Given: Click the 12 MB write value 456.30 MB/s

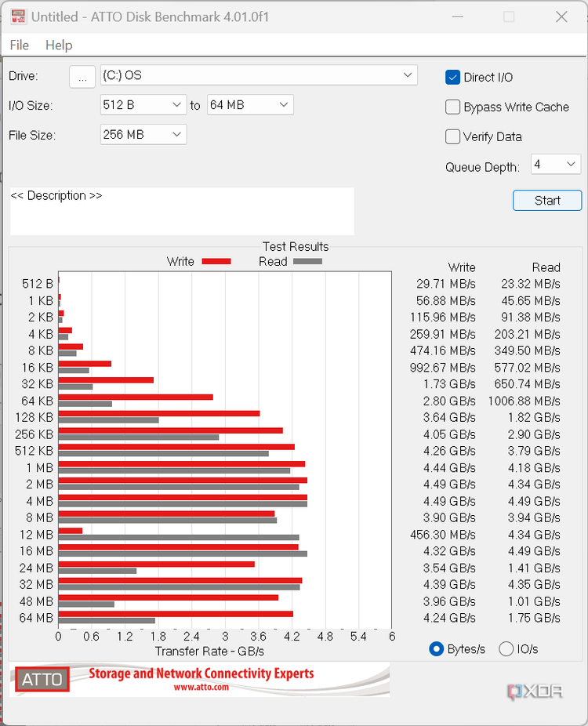Looking at the screenshot, I should (x=443, y=535).
